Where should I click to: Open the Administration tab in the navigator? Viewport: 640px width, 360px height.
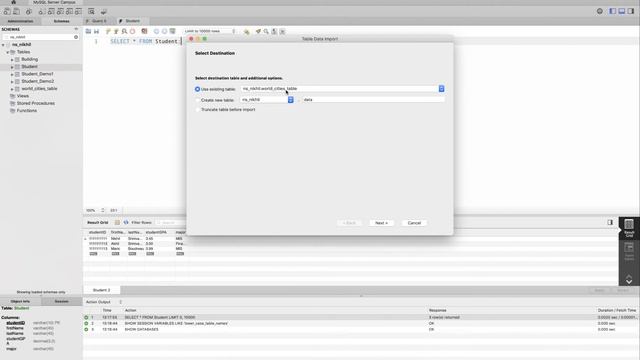[20, 21]
